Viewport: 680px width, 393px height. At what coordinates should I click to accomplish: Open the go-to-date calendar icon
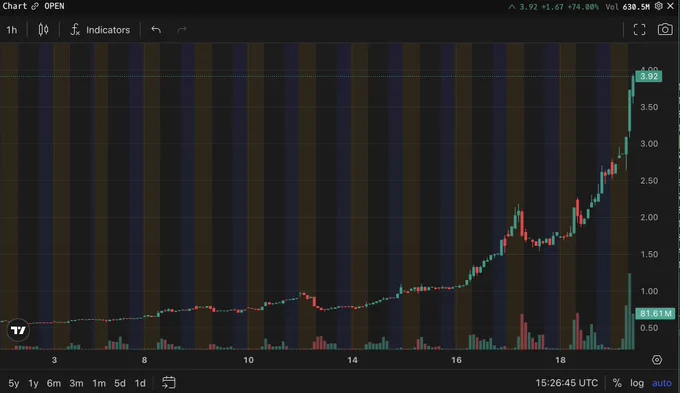click(169, 383)
